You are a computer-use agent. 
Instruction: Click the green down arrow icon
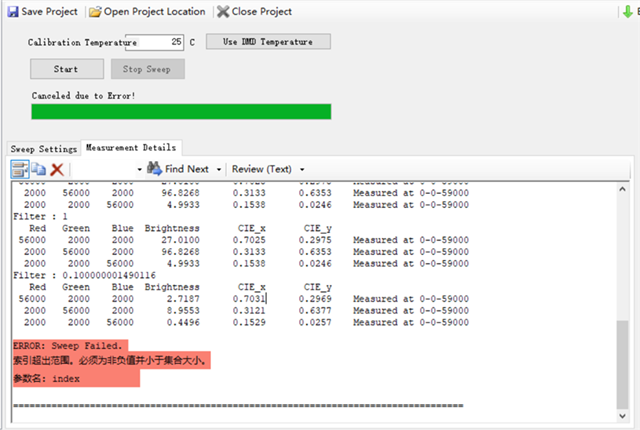coord(627,11)
